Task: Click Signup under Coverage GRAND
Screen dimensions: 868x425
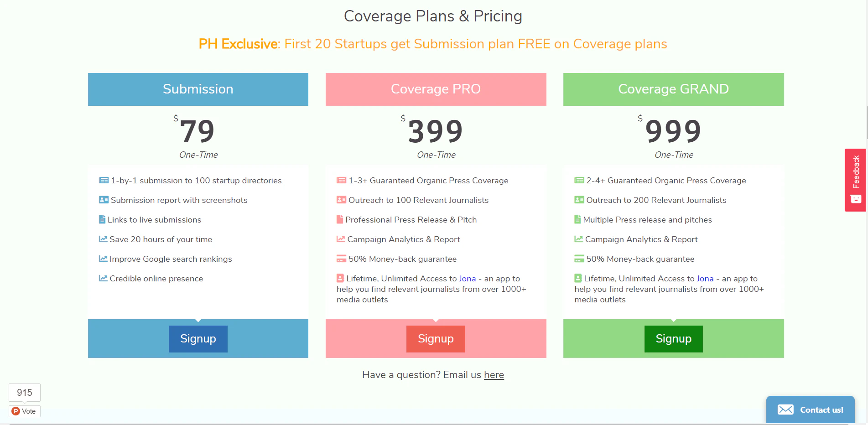Action: (673, 339)
